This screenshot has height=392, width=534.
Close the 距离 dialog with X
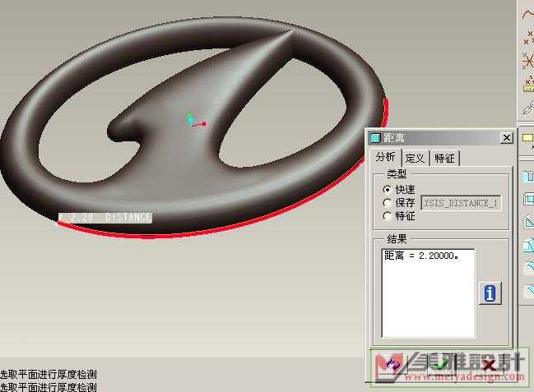click(506, 138)
